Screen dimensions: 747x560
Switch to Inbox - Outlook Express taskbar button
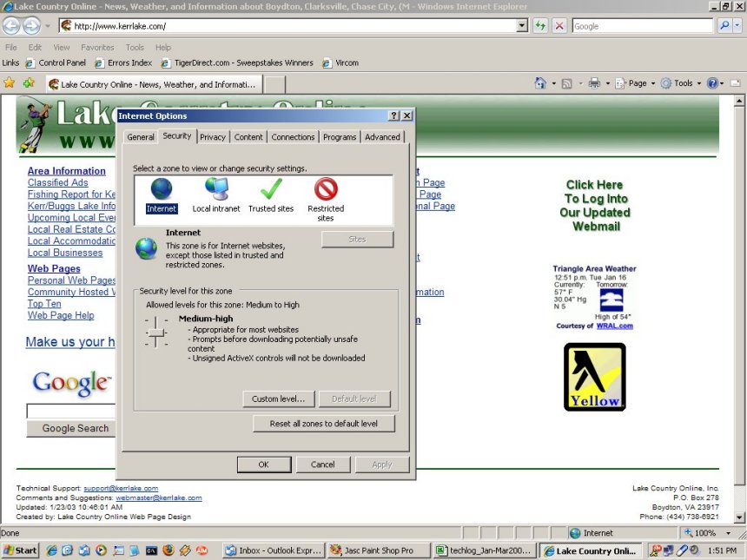(274, 550)
